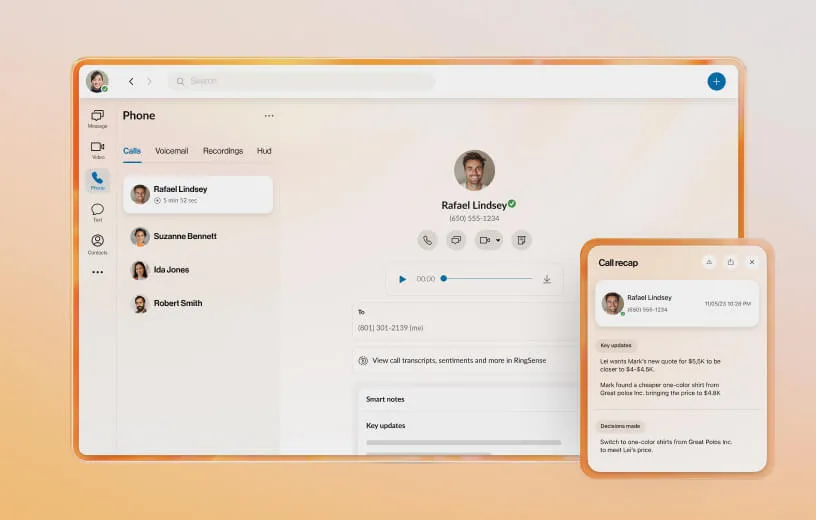Click the message icon under Rafael Lindsey
Viewport: 816px width, 520px height.
click(x=456, y=240)
